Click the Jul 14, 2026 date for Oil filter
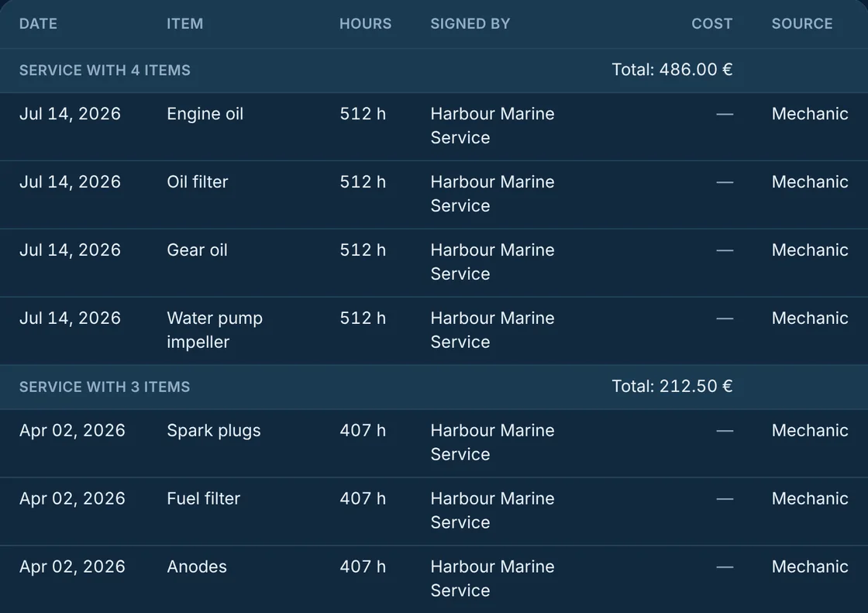The width and height of the screenshot is (868, 613). click(x=70, y=182)
